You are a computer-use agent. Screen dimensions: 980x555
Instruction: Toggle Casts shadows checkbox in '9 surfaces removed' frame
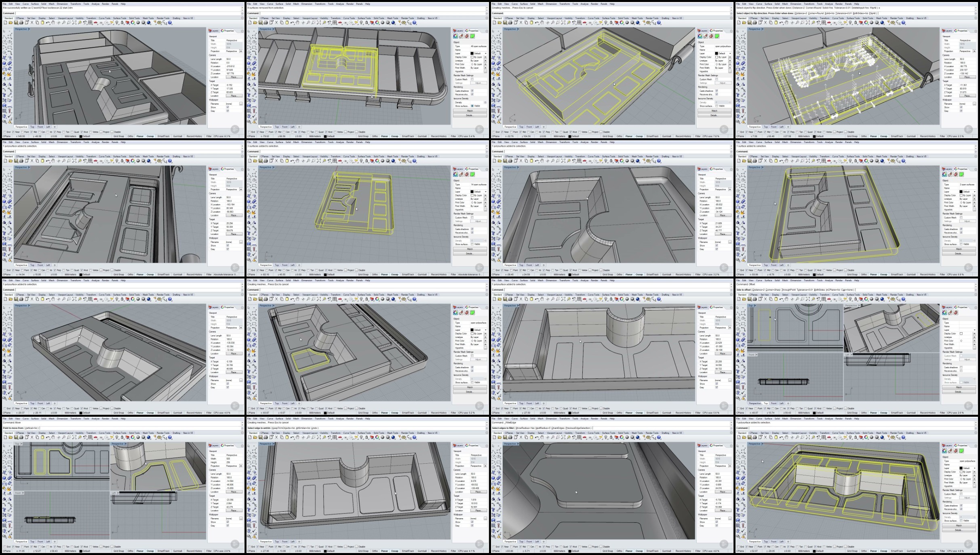[472, 91]
